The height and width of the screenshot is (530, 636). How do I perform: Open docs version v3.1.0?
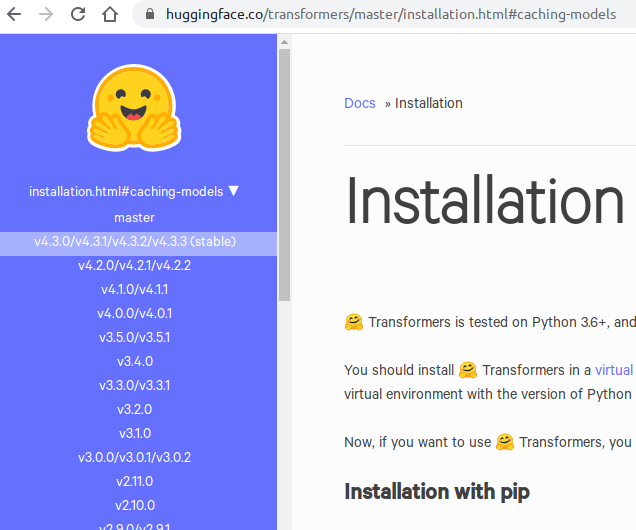(x=135, y=433)
